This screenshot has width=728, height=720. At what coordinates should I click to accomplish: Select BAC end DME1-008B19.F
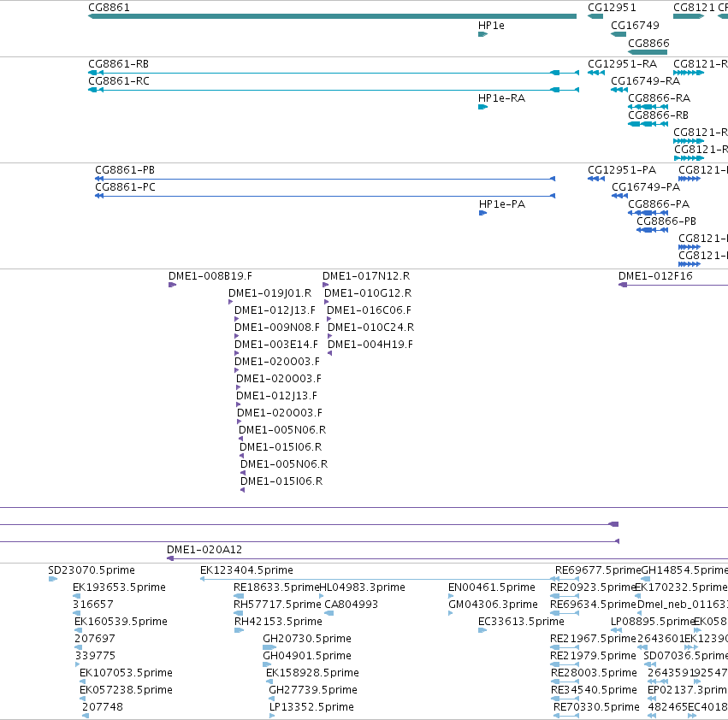(x=172, y=285)
